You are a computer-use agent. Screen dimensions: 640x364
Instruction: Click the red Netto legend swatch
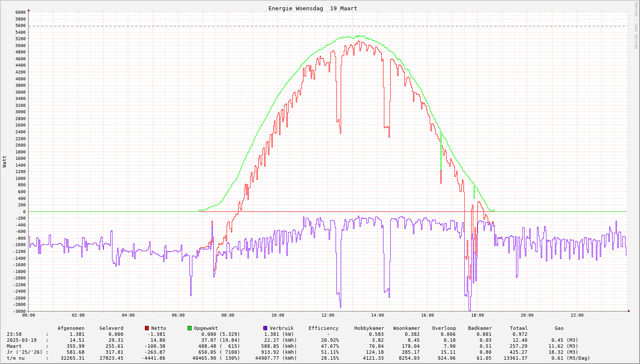[147, 328]
